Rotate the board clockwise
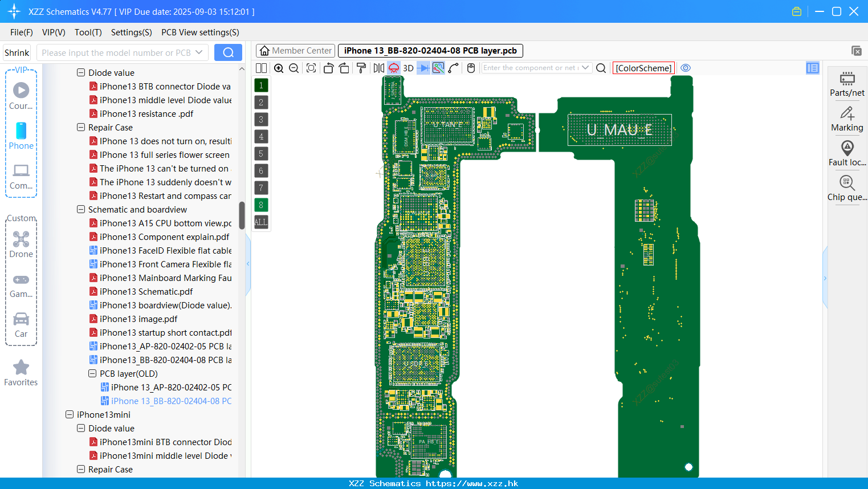This screenshot has width=868, height=489. coord(344,68)
